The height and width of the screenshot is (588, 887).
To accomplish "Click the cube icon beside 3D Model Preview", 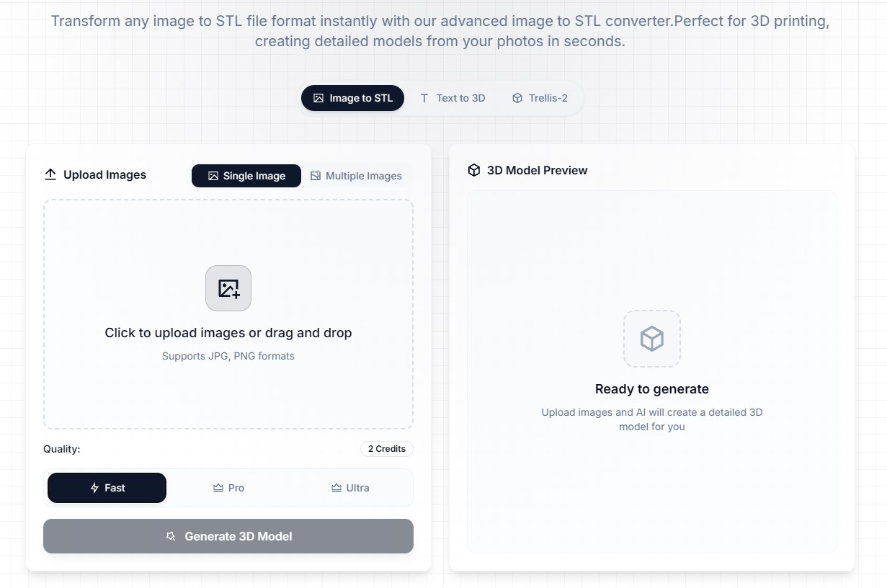I will click(x=474, y=170).
